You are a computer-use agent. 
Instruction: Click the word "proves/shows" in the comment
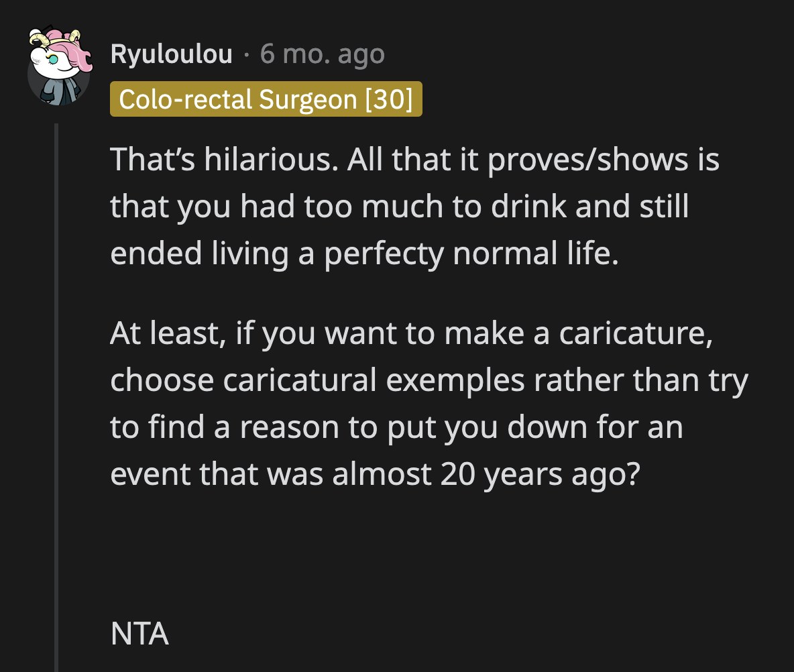click(576, 160)
